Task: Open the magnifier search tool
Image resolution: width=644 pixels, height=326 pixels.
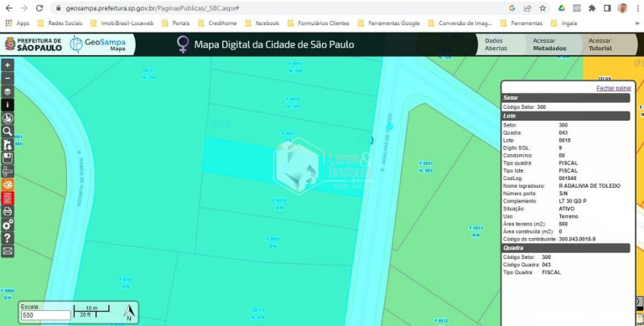Action: pyautogui.click(x=8, y=132)
